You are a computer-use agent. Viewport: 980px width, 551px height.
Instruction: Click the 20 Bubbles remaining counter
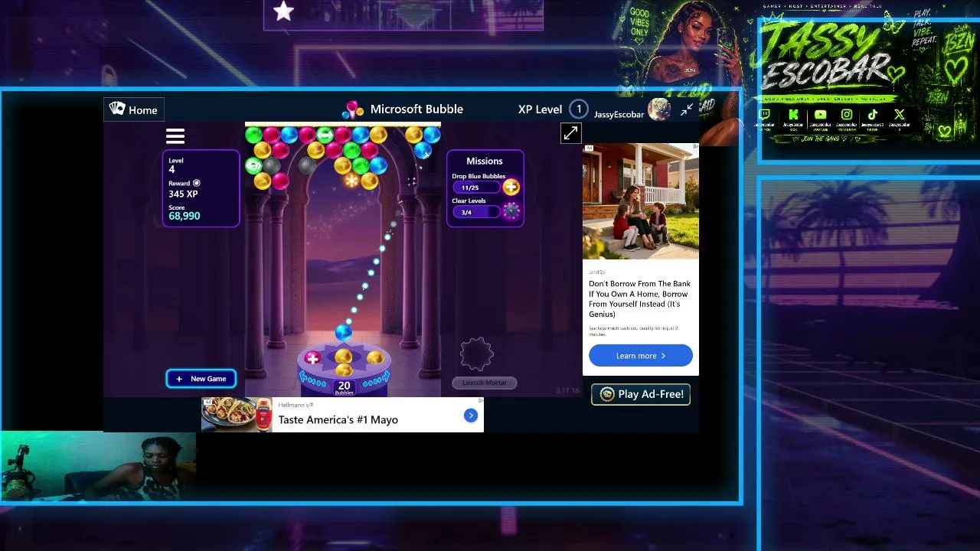(344, 387)
